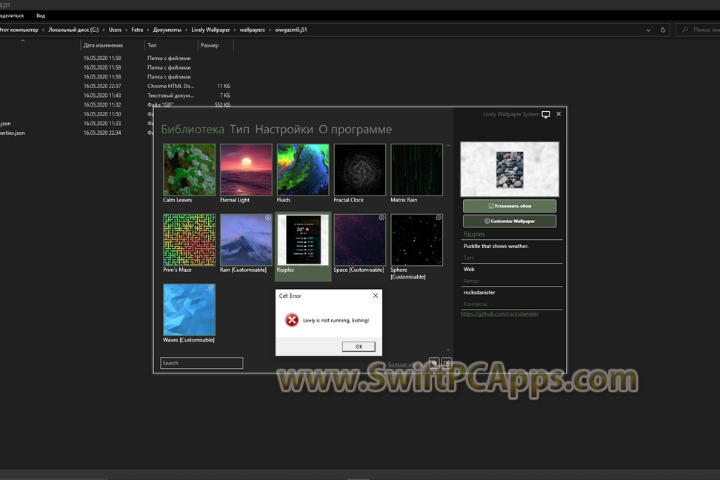Expand chevron after Документы breadcrumb
The width and height of the screenshot is (720, 480).
click(186, 30)
